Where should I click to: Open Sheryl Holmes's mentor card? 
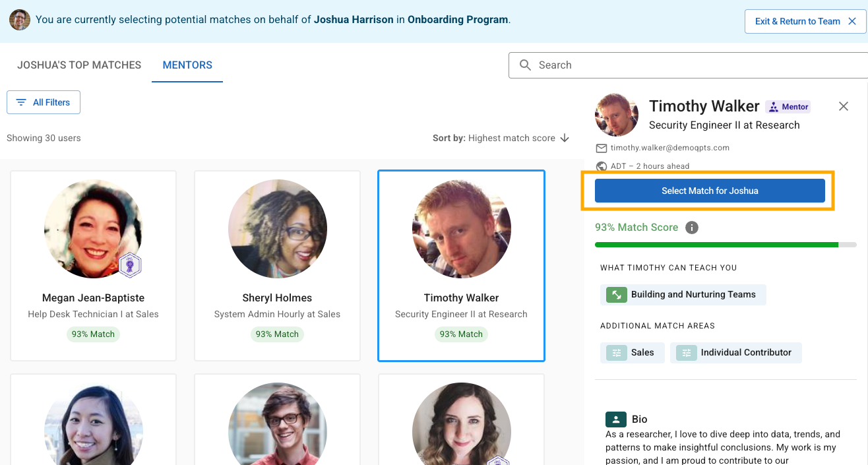(x=277, y=265)
